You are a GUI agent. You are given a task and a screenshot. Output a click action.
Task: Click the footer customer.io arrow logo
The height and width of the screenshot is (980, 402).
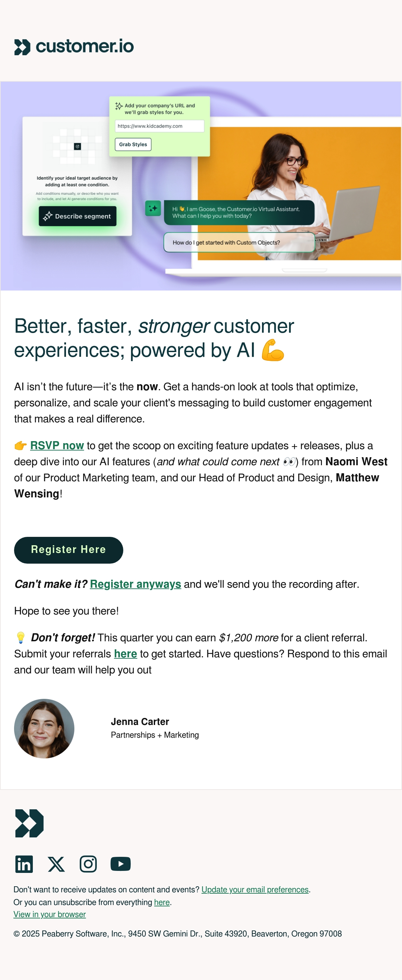click(x=29, y=823)
